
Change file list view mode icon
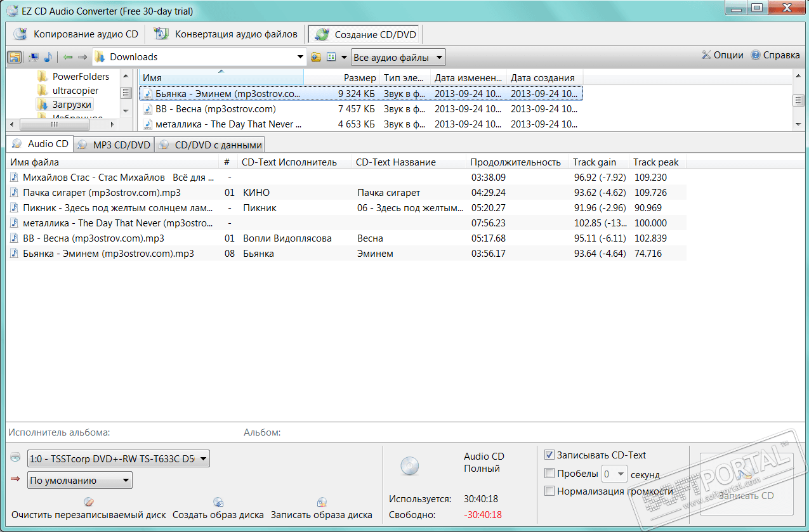(331, 57)
